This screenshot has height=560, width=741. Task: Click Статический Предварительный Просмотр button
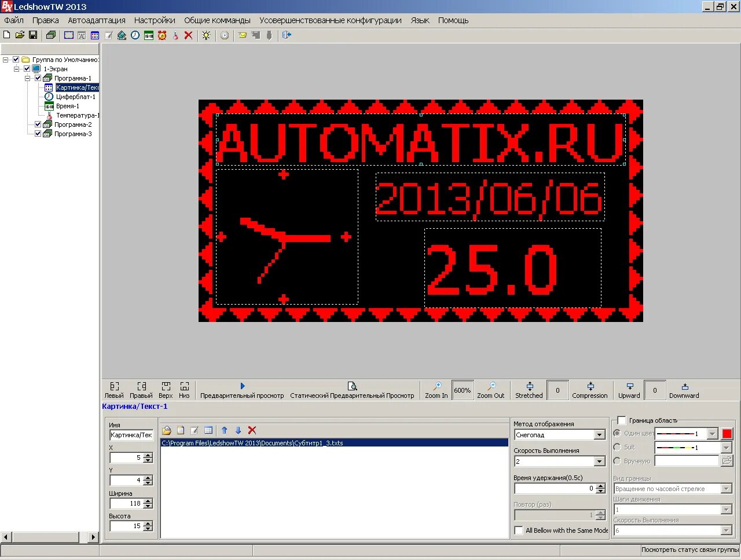(352, 390)
